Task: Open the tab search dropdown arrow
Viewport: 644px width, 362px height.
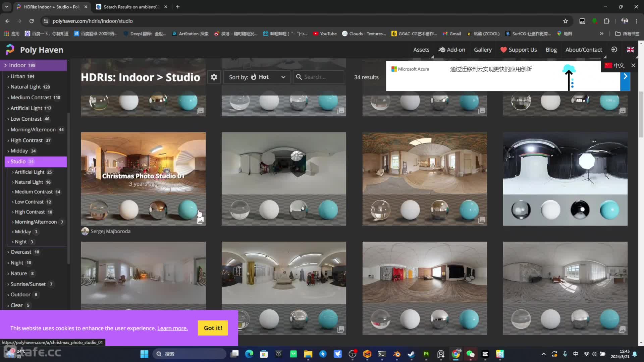Action: point(6,7)
